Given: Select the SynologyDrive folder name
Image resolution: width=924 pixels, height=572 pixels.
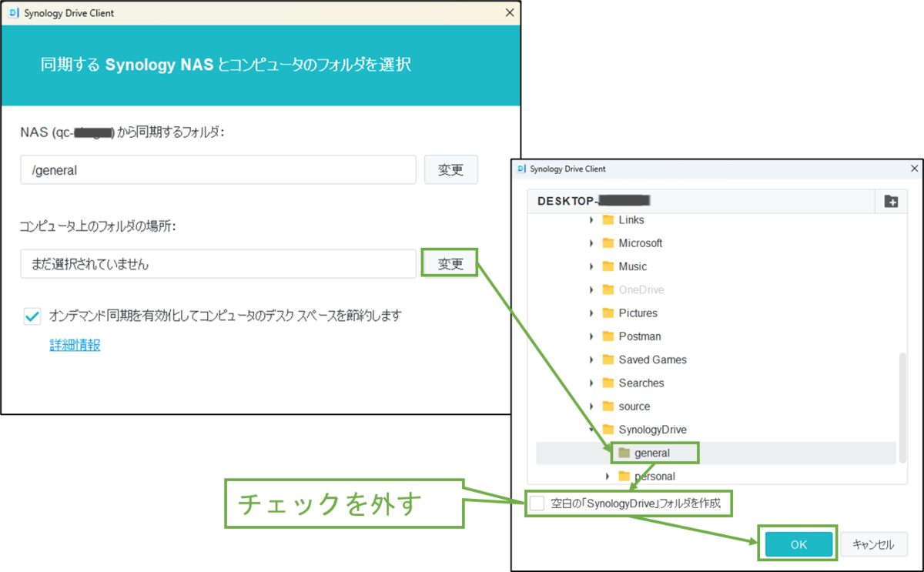Looking at the screenshot, I should (653, 430).
